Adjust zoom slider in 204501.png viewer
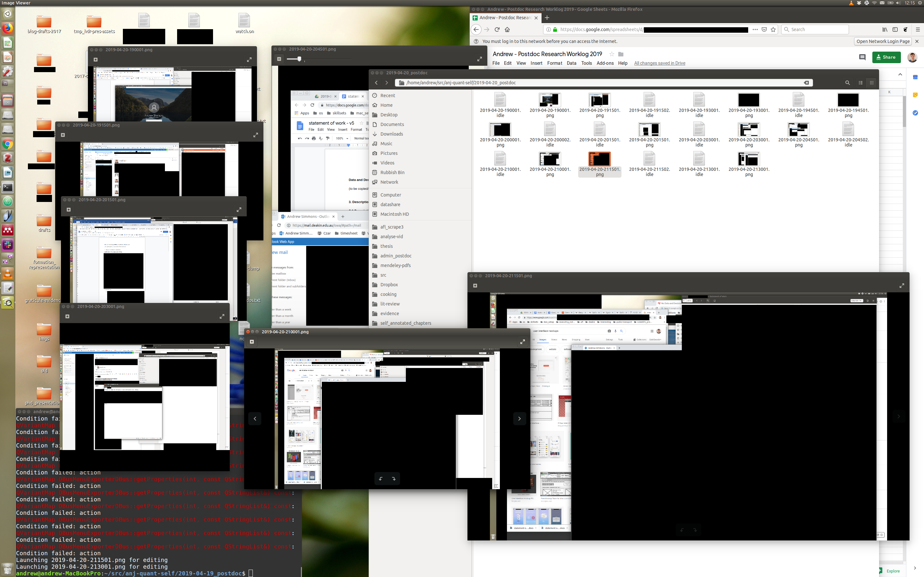Image resolution: width=924 pixels, height=577 pixels. [x=299, y=59]
